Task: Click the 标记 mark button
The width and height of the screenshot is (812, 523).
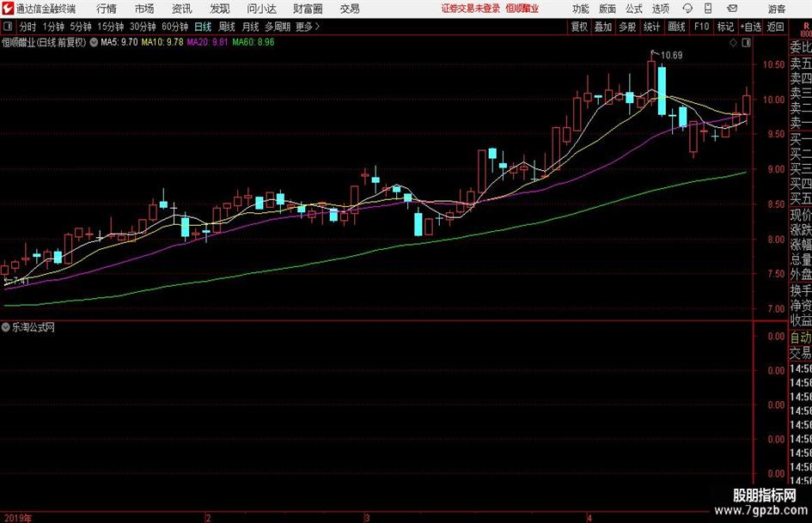Action: (x=725, y=27)
